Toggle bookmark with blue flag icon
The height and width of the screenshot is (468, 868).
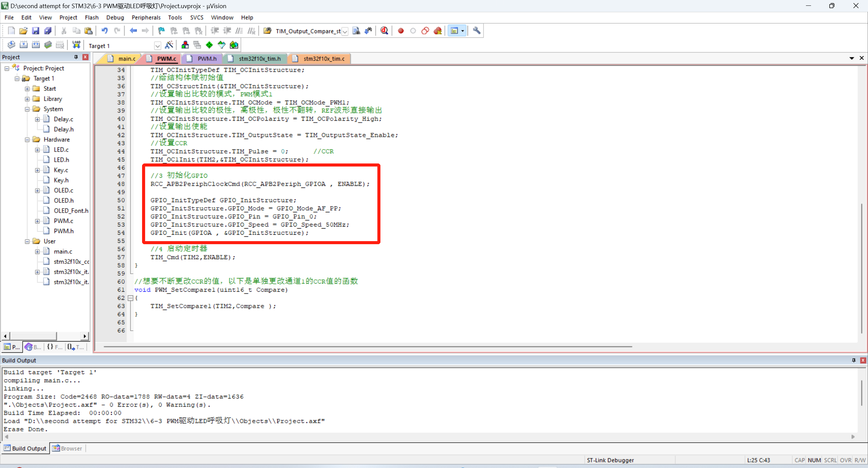click(161, 31)
